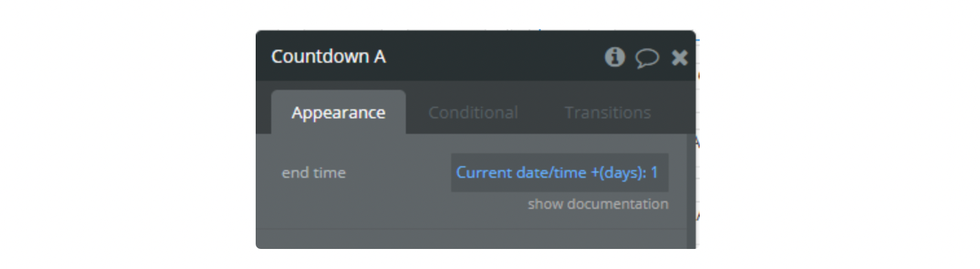The height and width of the screenshot is (269, 980).
Task: Open the comment bubble icon
Action: pyautogui.click(x=647, y=58)
